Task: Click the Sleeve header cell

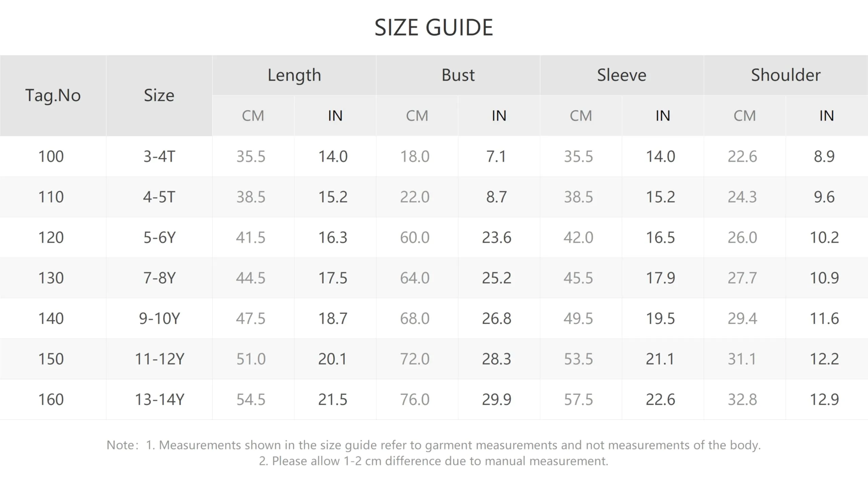Action: point(622,75)
